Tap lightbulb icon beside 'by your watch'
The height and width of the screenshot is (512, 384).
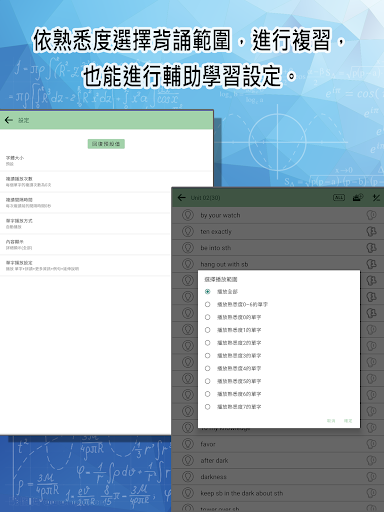188,215
